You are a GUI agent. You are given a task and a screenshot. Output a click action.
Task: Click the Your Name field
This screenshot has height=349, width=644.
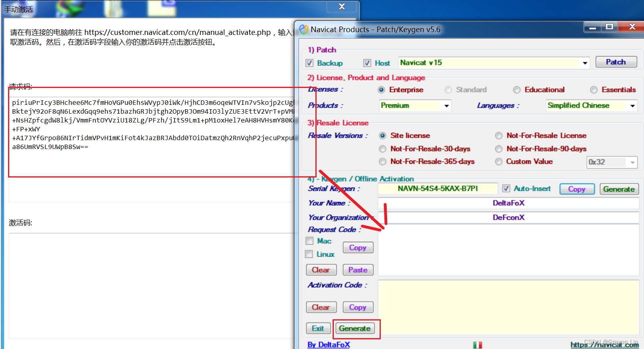pyautogui.click(x=508, y=203)
